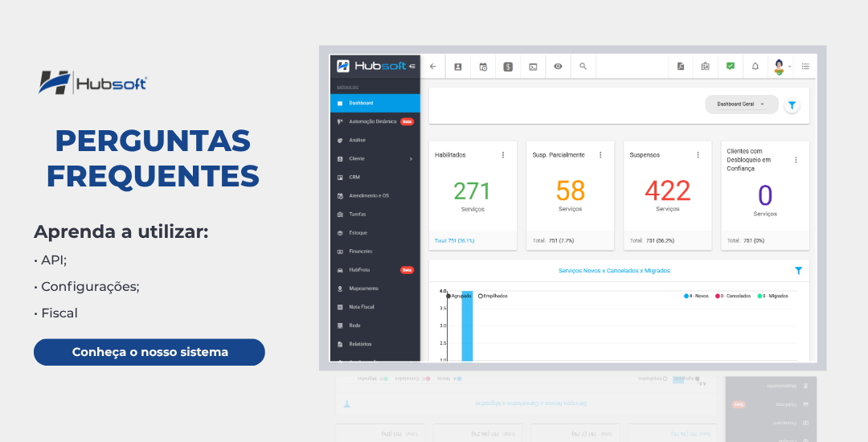Click Total 751 (7.7%) on Susp. Parcialmente card
This screenshot has width=868, height=442.
[553, 240]
